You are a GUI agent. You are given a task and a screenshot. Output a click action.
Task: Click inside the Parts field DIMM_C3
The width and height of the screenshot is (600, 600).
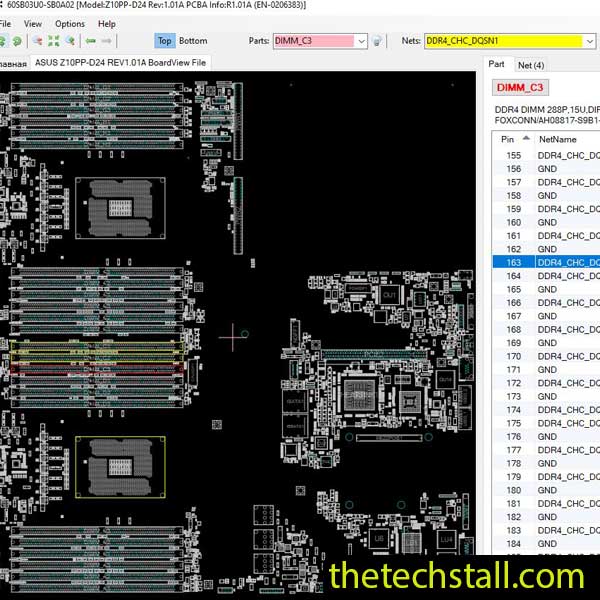click(314, 41)
